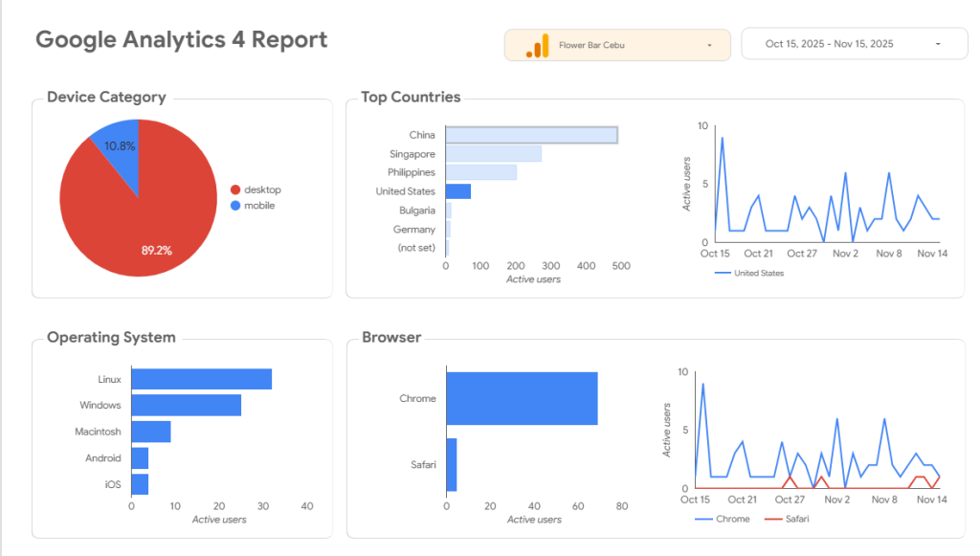The width and height of the screenshot is (980, 556).
Task: Open the date range picker dropdown arrow
Action: click(x=937, y=44)
